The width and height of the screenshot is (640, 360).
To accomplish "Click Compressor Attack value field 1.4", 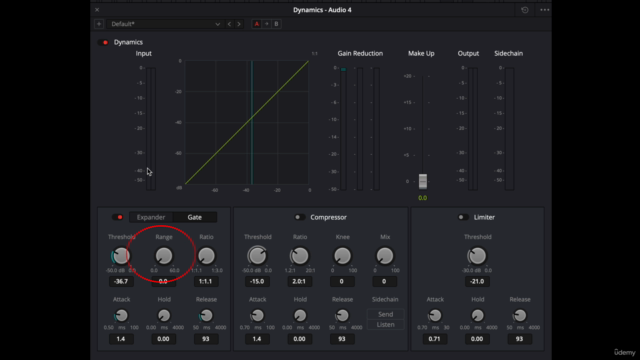I will (257, 339).
